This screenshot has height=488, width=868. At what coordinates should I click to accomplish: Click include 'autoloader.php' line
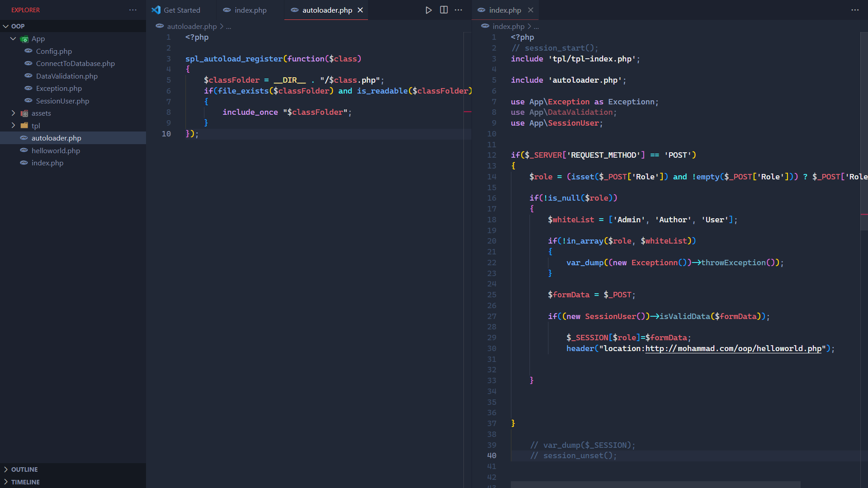coord(569,80)
